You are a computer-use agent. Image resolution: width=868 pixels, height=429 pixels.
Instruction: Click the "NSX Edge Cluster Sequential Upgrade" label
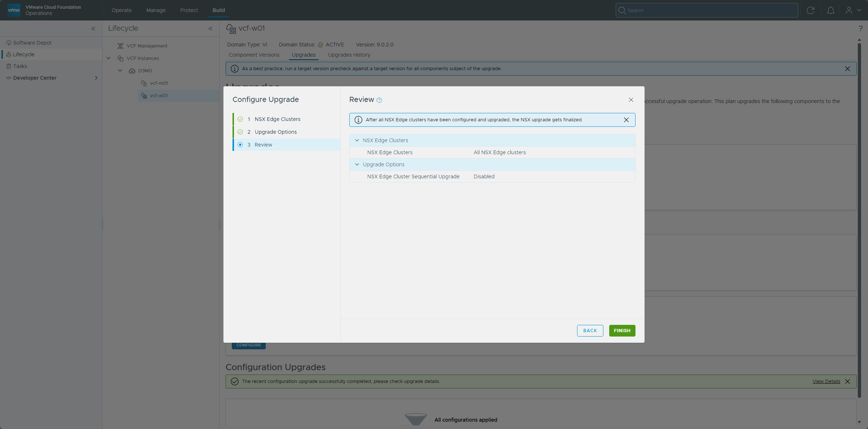pyautogui.click(x=413, y=176)
